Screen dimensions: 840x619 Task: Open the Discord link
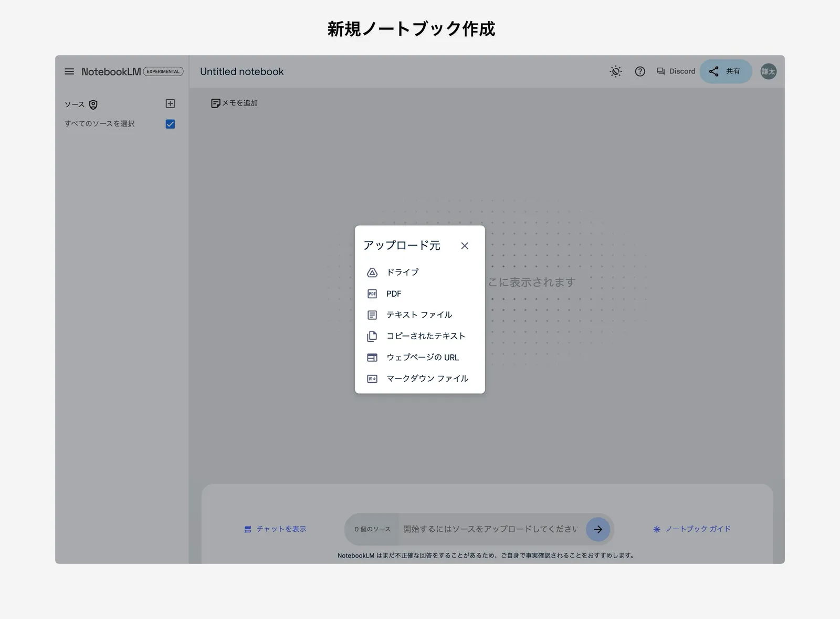676,71
